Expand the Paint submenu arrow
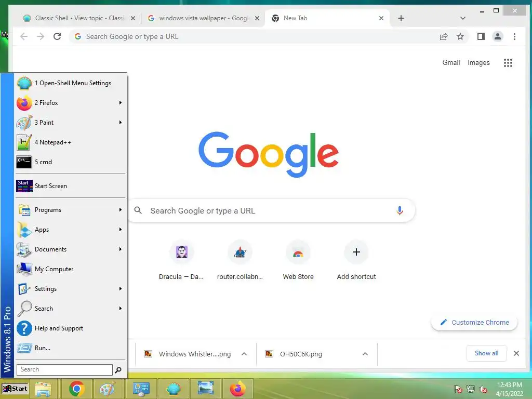The image size is (532, 399). 120,123
